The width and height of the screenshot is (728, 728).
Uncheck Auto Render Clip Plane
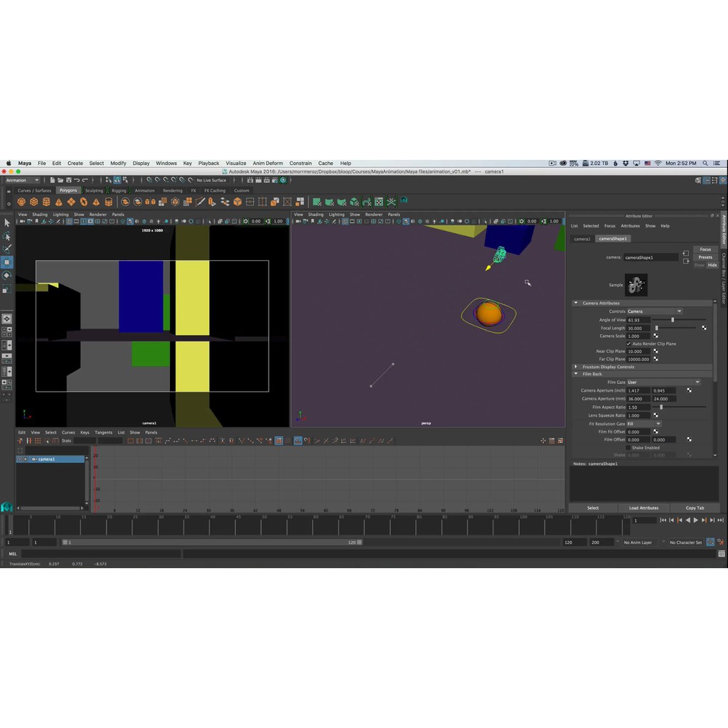628,344
